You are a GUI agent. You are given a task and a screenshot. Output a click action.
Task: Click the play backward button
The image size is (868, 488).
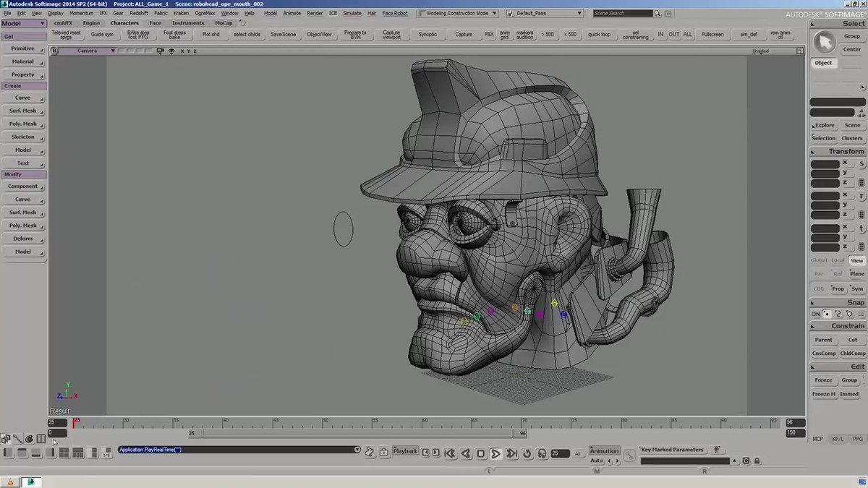pyautogui.click(x=465, y=453)
